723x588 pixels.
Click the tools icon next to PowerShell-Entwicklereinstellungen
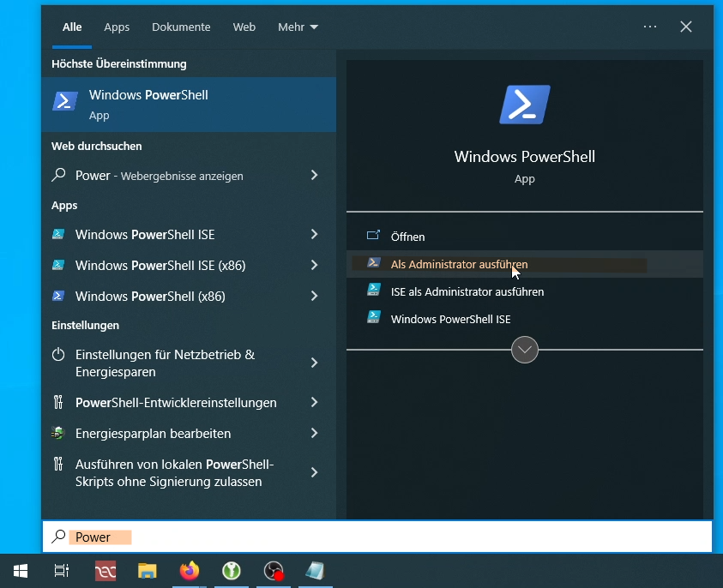point(58,402)
